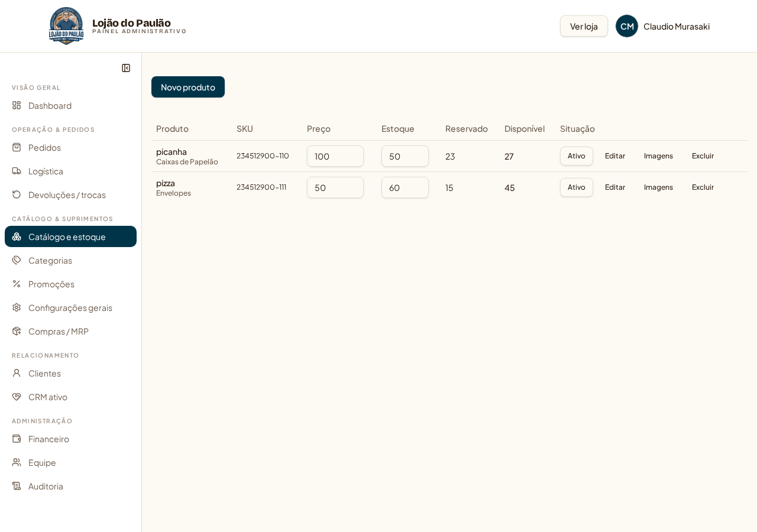Click the picanha price field
This screenshot has width=757, height=532.
click(x=335, y=156)
